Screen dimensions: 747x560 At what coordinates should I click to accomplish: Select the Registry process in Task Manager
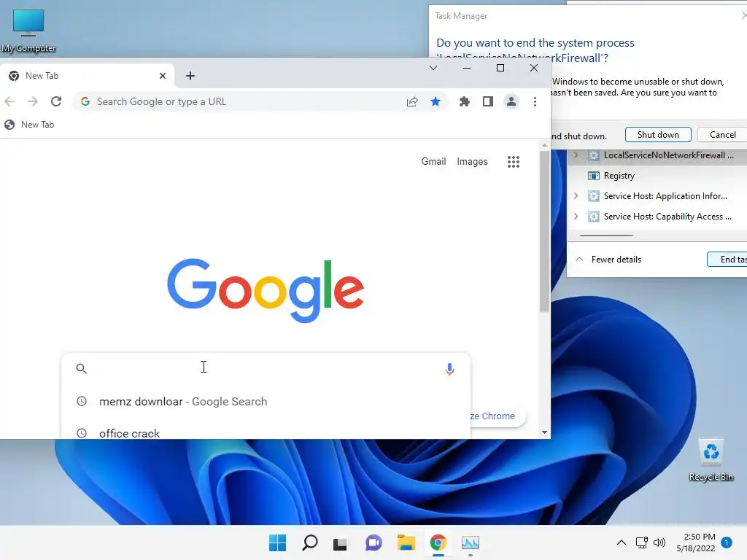tap(619, 176)
